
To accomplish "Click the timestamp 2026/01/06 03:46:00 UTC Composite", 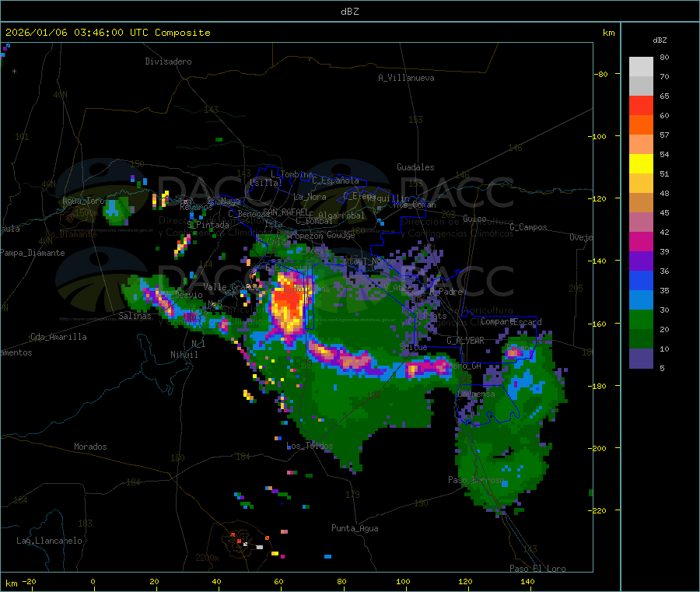I will [x=107, y=33].
